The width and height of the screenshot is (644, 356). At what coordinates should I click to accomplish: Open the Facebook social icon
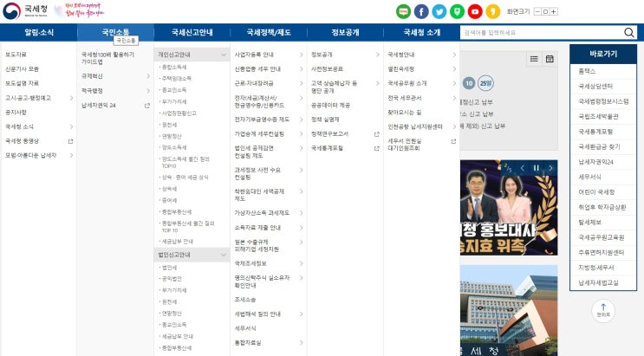[x=421, y=11]
